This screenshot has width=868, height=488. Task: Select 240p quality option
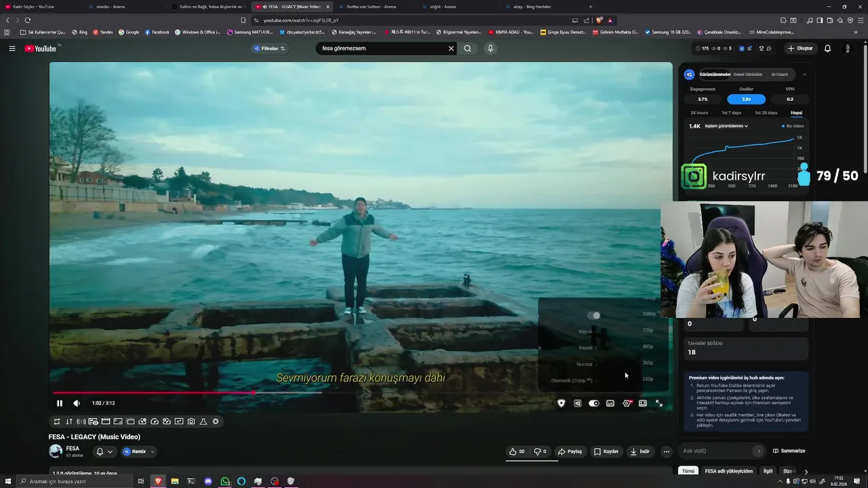click(648, 379)
